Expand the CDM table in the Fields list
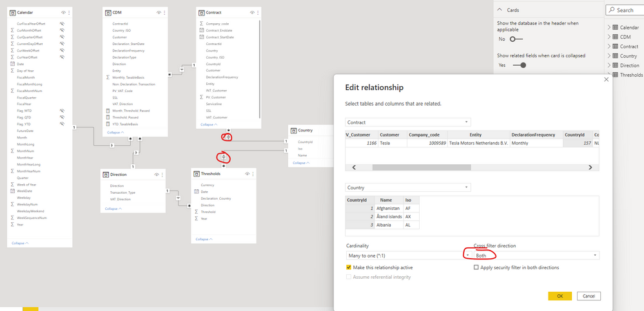This screenshot has width=644, height=311. pos(609,37)
